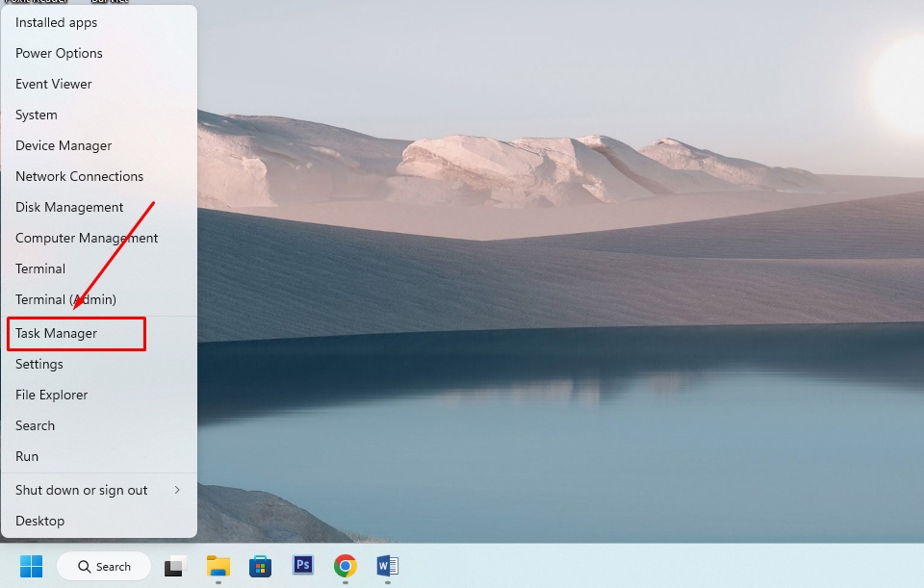Screen dimensions: 924x588
Task: Expand the Shut down or sign out submenu
Action: 81,490
